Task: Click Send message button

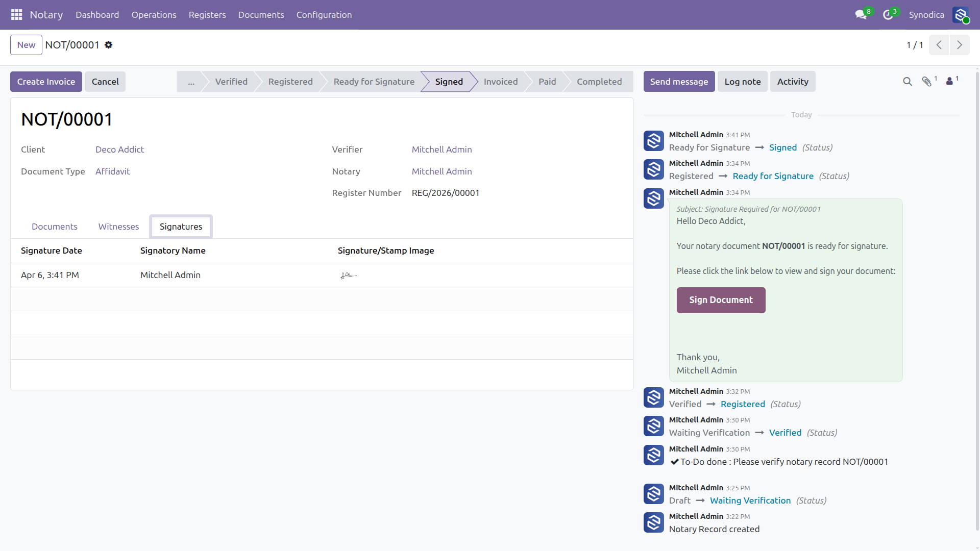Action: tap(679, 82)
